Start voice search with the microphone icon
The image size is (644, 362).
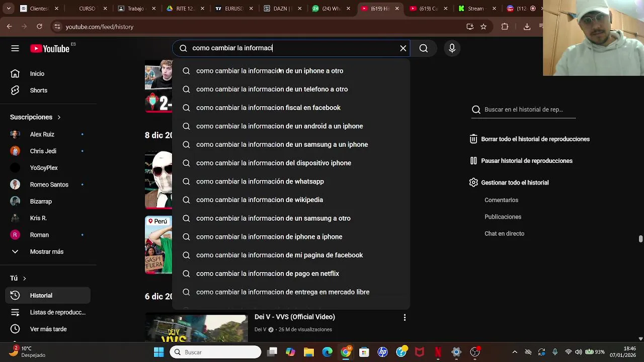452,48
